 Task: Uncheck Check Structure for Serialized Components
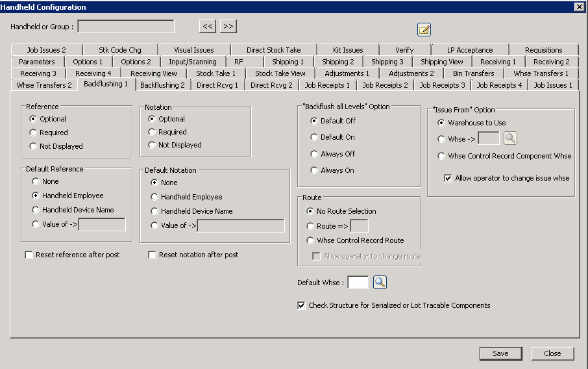pos(301,305)
